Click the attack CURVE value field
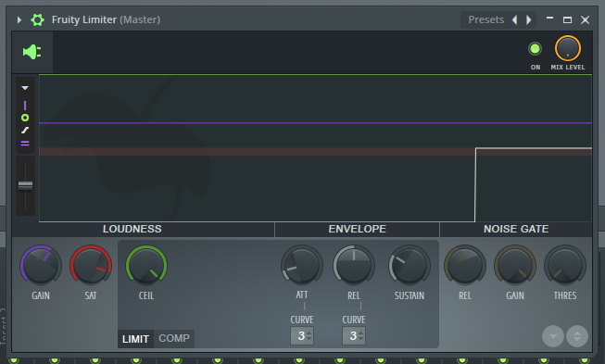Image resolution: width=605 pixels, height=364 pixels. 302,336
